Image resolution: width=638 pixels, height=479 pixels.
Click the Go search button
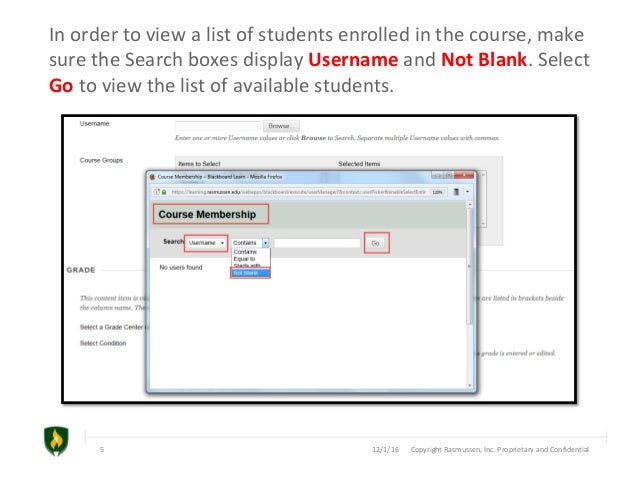(x=376, y=243)
